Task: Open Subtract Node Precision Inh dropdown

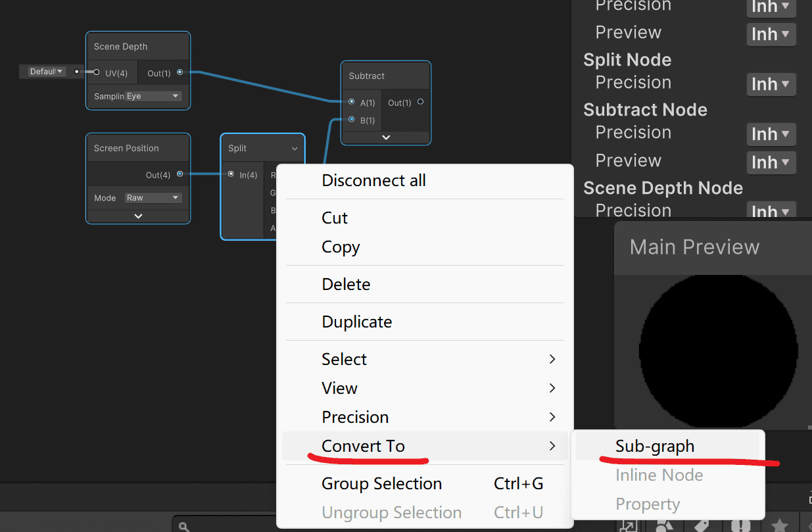Action: pyautogui.click(x=771, y=134)
